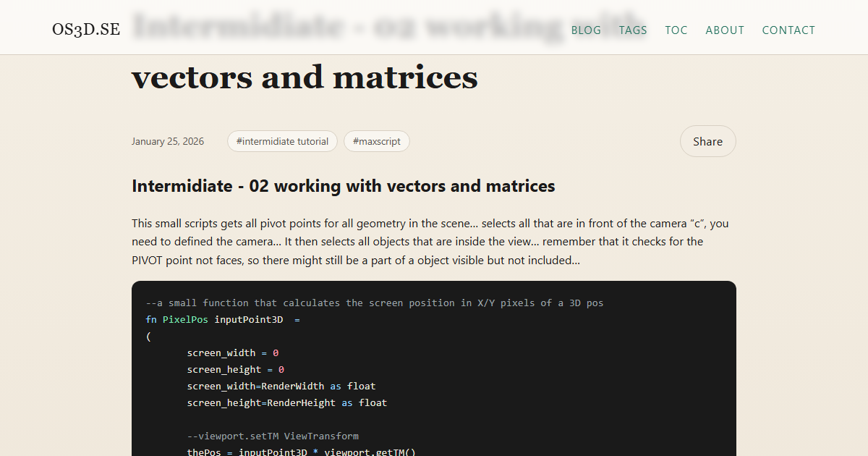
Task: Click the word PIVOT in the paragraph
Action: (x=146, y=260)
